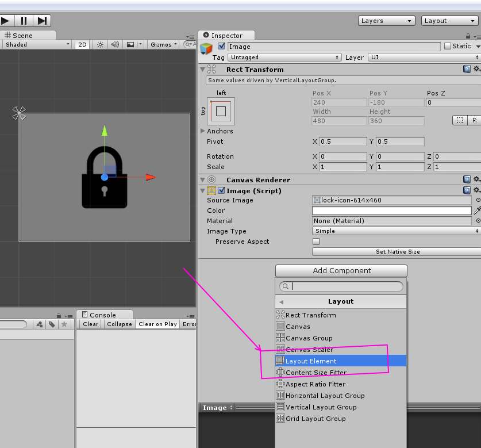Expand the Anchors foldout
The height and width of the screenshot is (448, 481).
[x=202, y=131]
